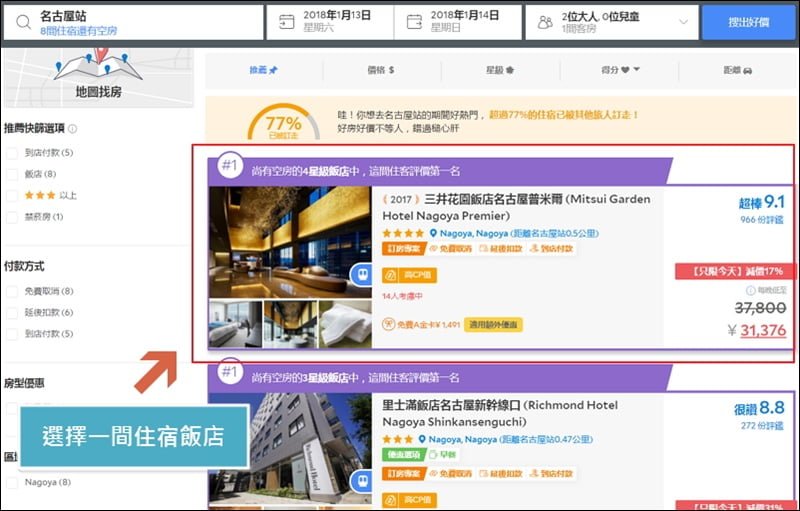Click the ¥31,376 discounted price
This screenshot has height=511, width=800.
[x=757, y=330]
